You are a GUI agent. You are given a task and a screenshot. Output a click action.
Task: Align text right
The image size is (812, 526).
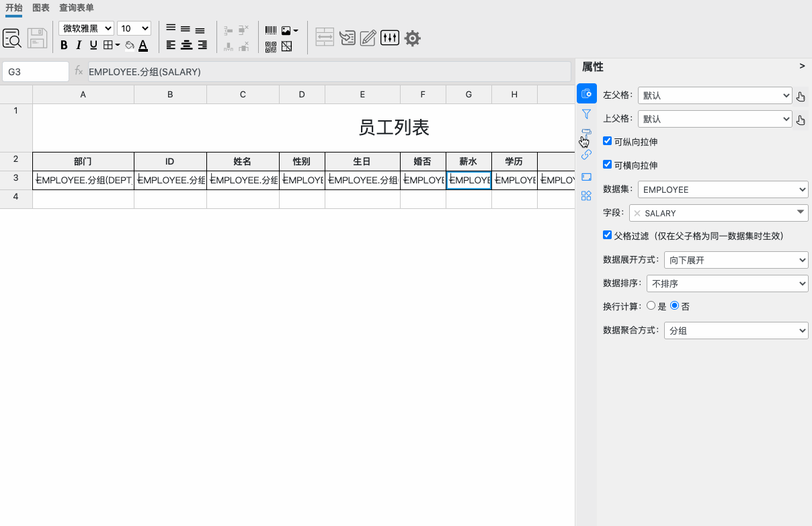pos(202,46)
